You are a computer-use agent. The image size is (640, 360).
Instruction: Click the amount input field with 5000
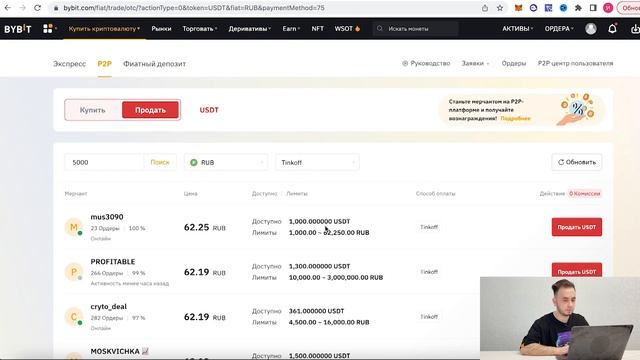(104, 162)
